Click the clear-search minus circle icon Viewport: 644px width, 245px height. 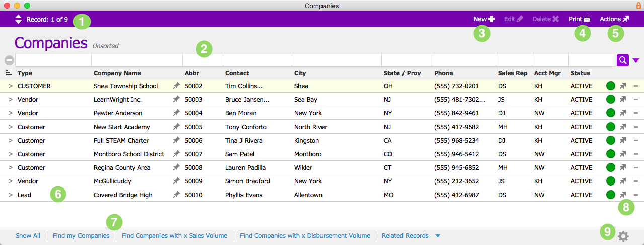coord(9,60)
